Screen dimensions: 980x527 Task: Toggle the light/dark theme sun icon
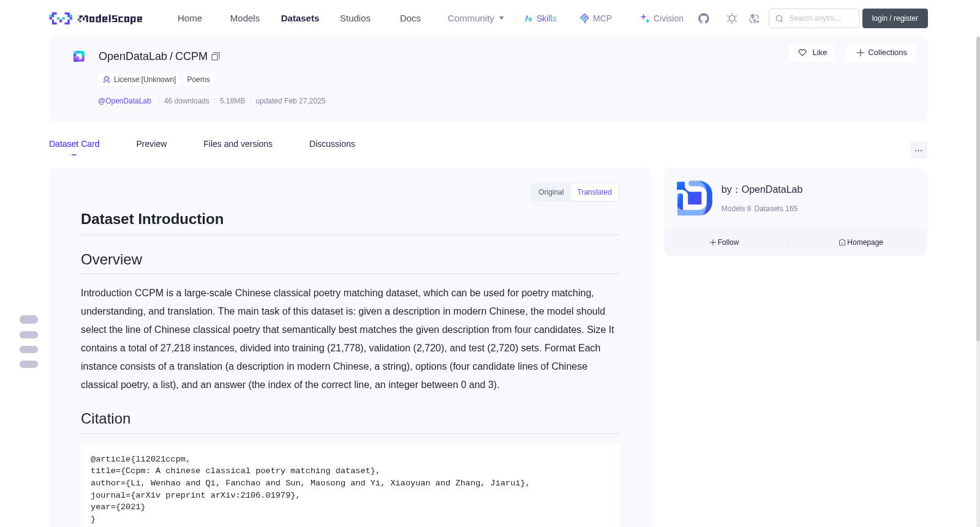pyautogui.click(x=732, y=18)
